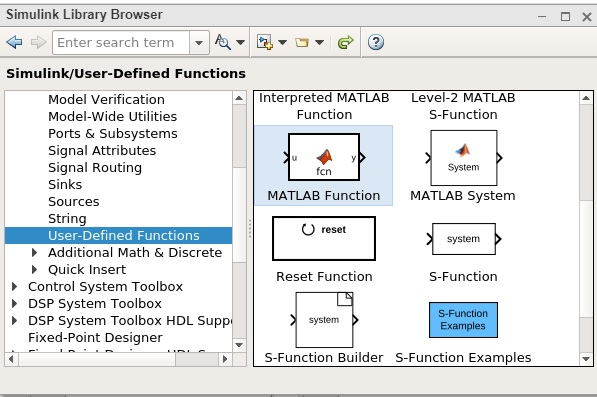Select Sinks library
597x397 pixels.
click(65, 185)
